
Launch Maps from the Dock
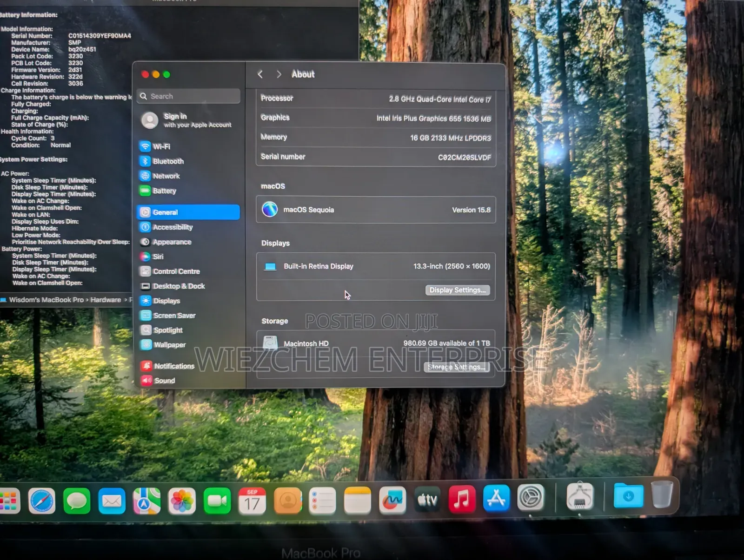(147, 501)
